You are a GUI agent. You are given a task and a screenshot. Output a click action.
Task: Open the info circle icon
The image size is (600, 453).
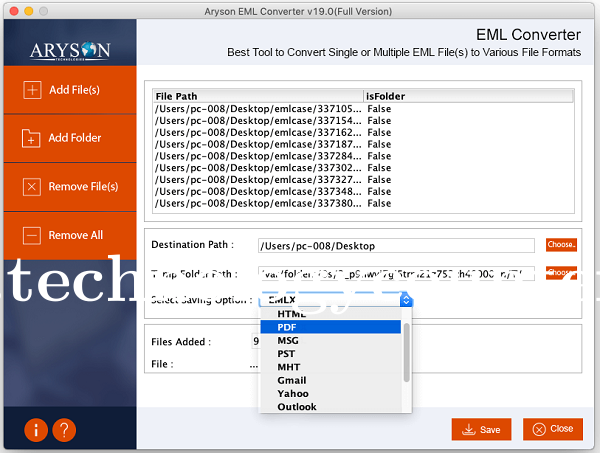(36, 430)
